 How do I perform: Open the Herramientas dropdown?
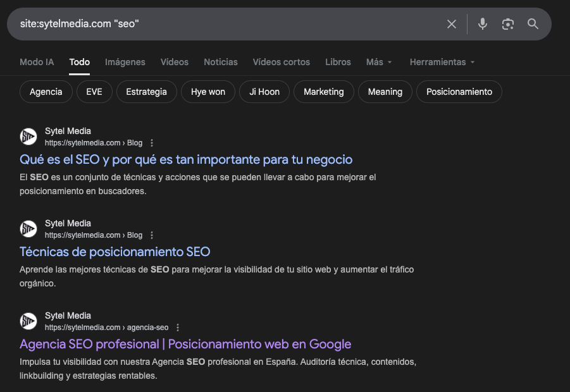(442, 62)
